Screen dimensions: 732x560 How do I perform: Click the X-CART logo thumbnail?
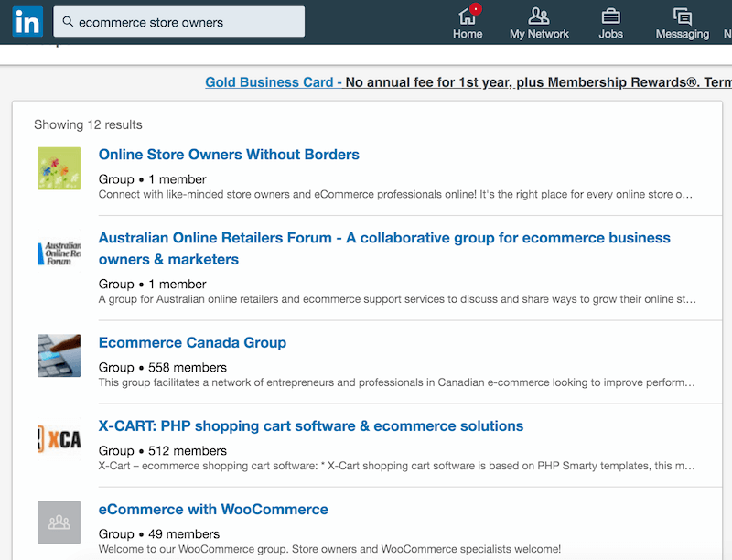pos(59,439)
